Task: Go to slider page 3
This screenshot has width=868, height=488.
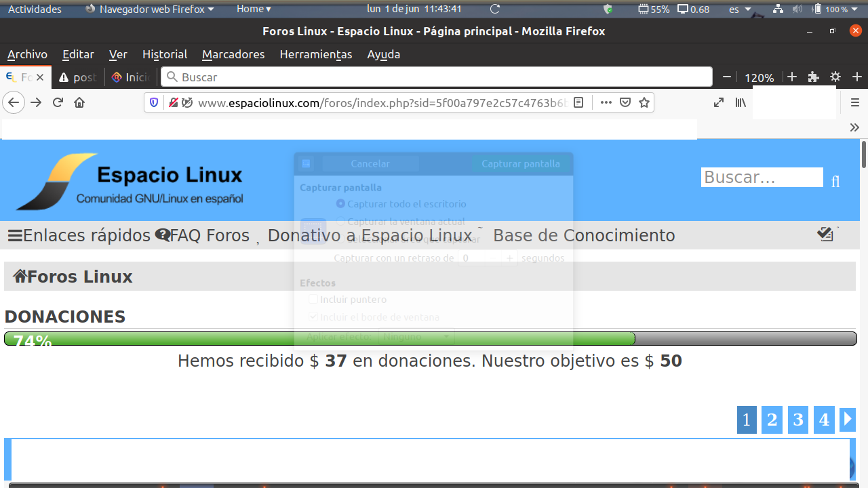Action: 798,420
